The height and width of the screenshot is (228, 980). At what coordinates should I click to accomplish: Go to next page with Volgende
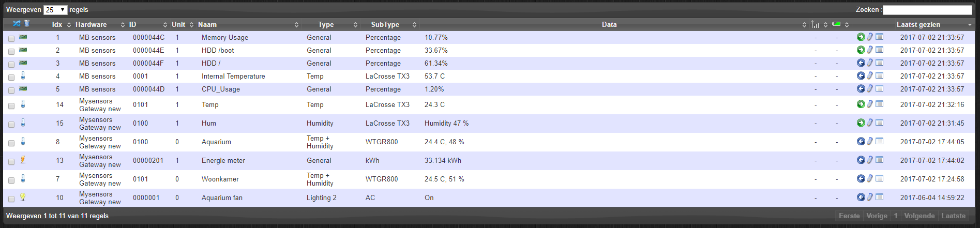point(919,216)
